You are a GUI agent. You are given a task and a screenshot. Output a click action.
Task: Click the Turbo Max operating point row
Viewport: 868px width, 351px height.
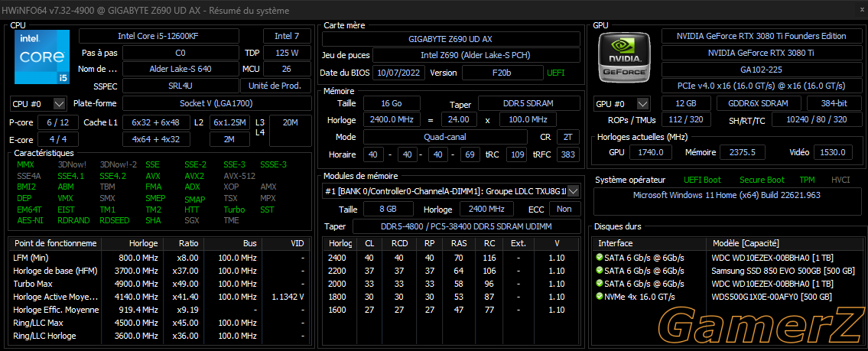(x=159, y=284)
